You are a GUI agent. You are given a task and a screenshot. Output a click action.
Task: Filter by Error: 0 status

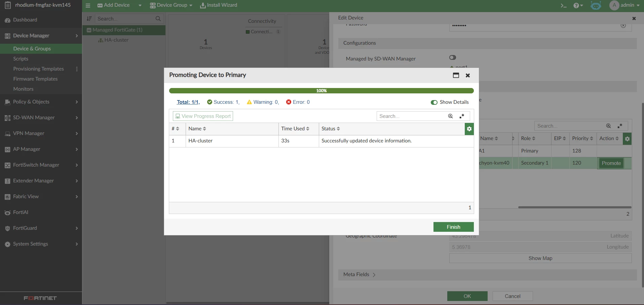point(298,102)
